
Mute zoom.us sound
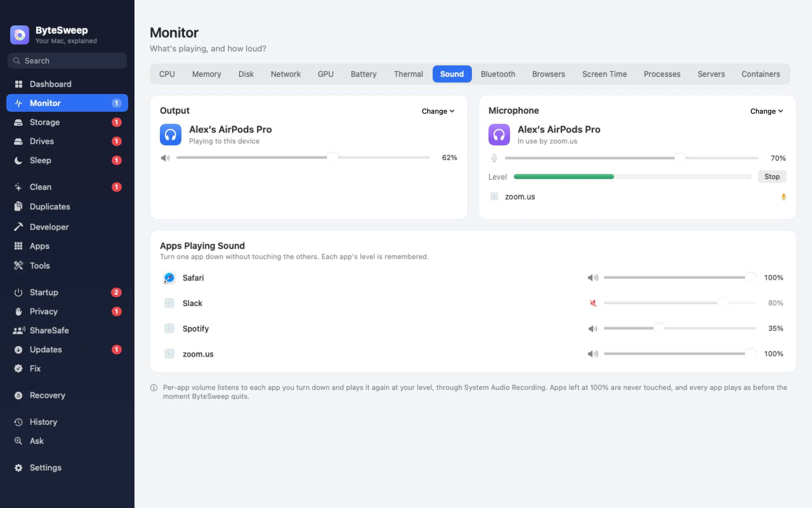pyautogui.click(x=593, y=354)
